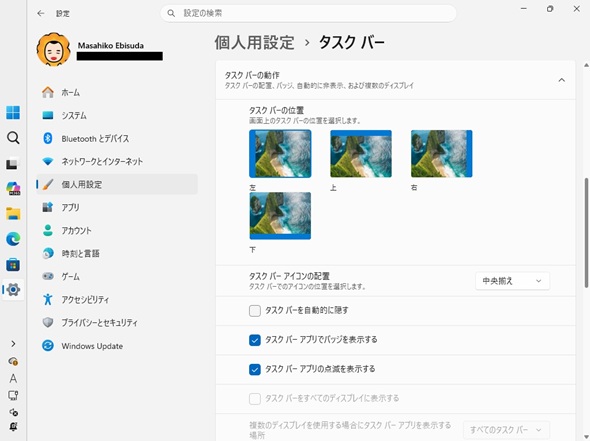Open アプリ in the settings sidebar

pos(117,207)
